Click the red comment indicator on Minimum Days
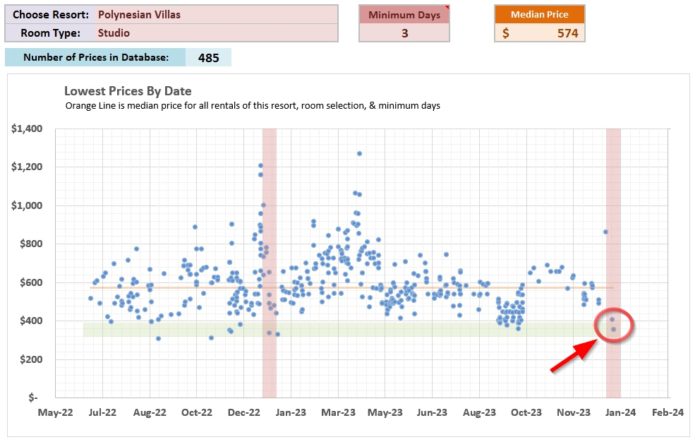The image size is (700, 442). pos(448,8)
